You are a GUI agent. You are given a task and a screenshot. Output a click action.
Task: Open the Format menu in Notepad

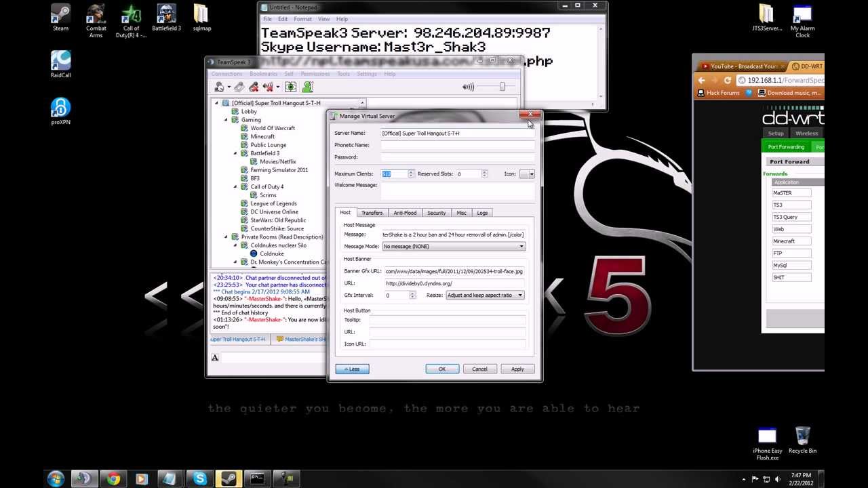coord(302,19)
